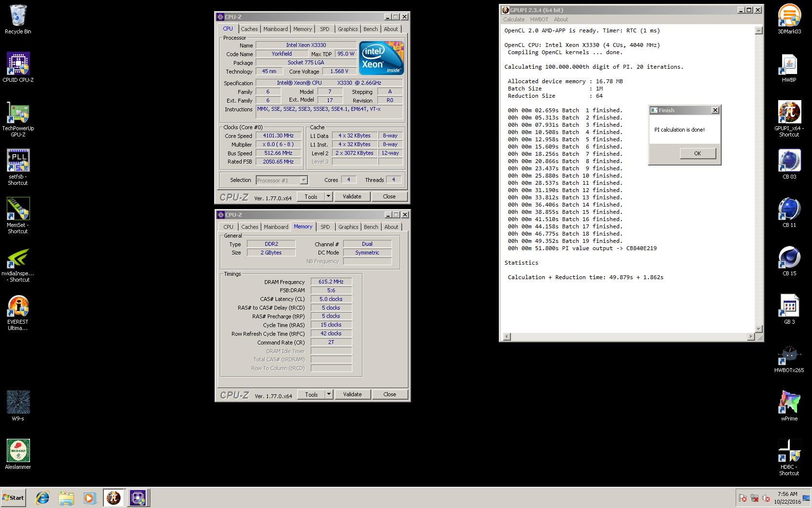Open Internet Explorer from taskbar
Screen dimensions: 812x508
coord(43,498)
